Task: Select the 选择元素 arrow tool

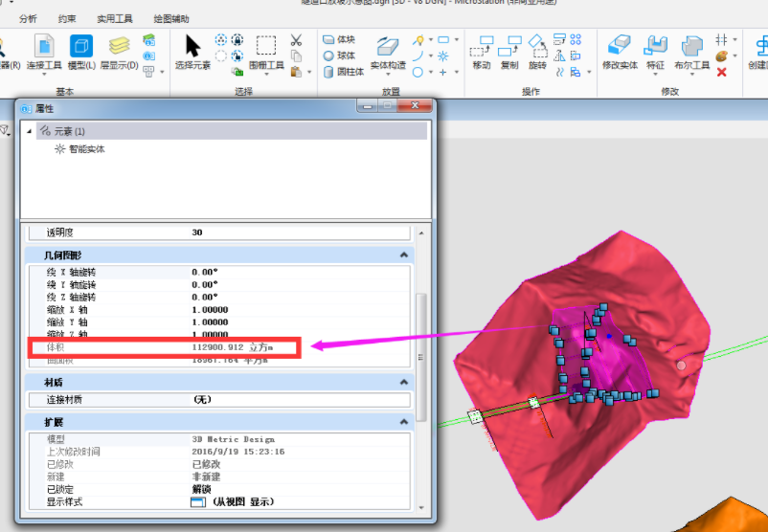Action: point(193,53)
